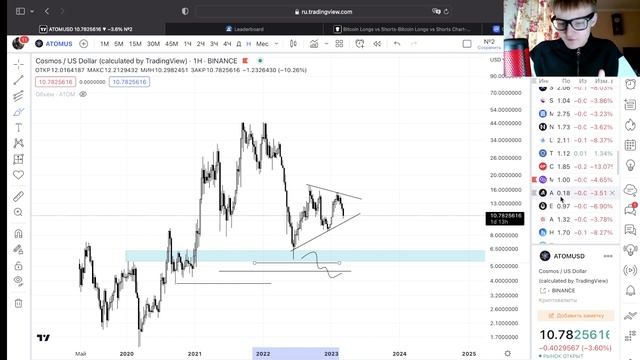Select the brush drawing tool
This screenshot has height=360, width=640.
(x=18, y=112)
